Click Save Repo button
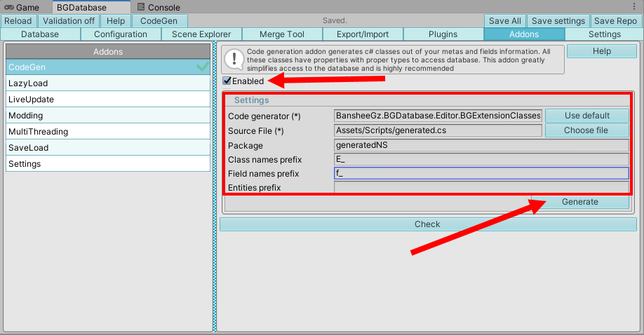Screen dimensions: 644x335 [615, 21]
